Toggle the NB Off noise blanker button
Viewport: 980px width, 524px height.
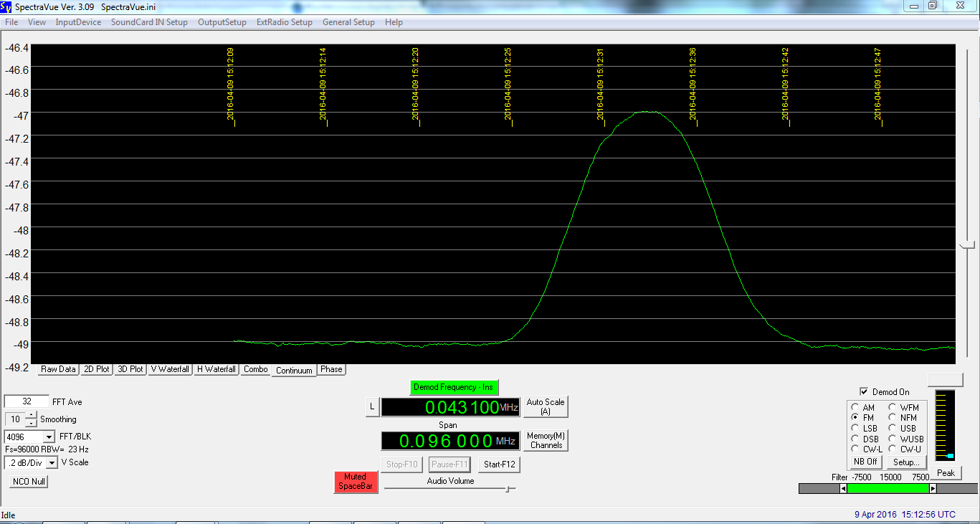865,462
